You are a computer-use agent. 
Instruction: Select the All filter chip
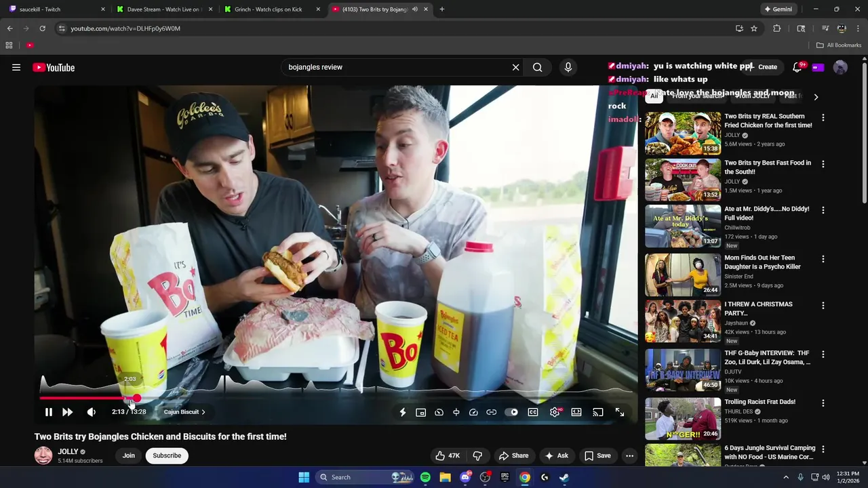coord(654,96)
